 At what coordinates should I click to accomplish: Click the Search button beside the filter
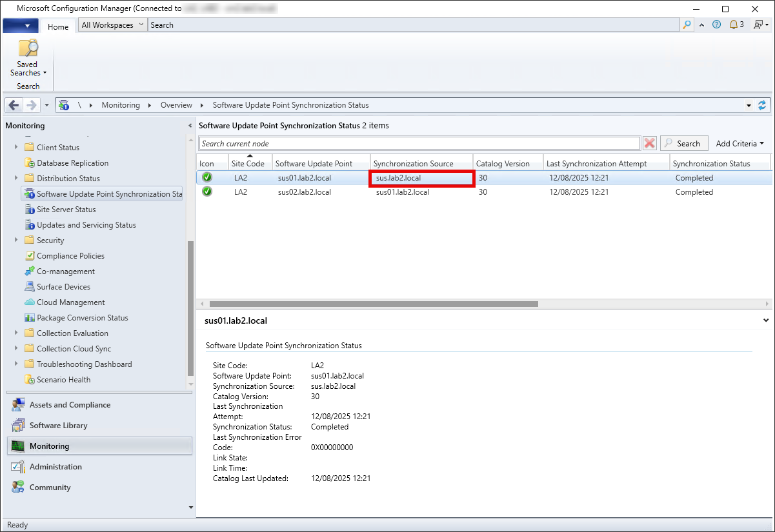(683, 143)
